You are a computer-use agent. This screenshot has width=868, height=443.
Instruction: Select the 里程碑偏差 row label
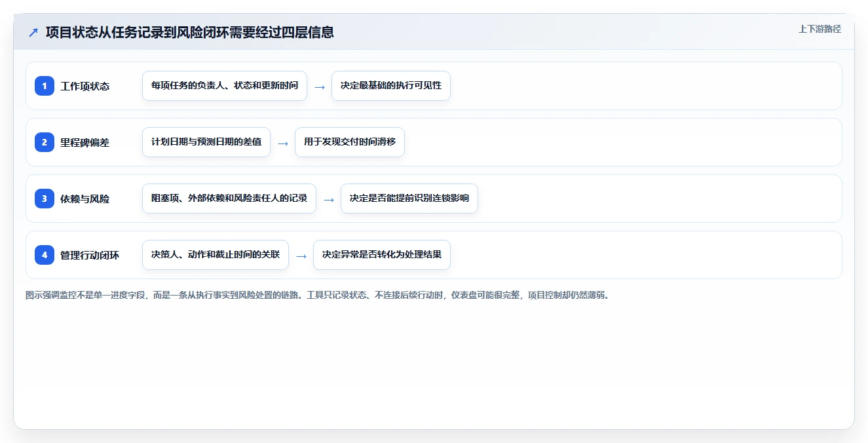click(85, 142)
